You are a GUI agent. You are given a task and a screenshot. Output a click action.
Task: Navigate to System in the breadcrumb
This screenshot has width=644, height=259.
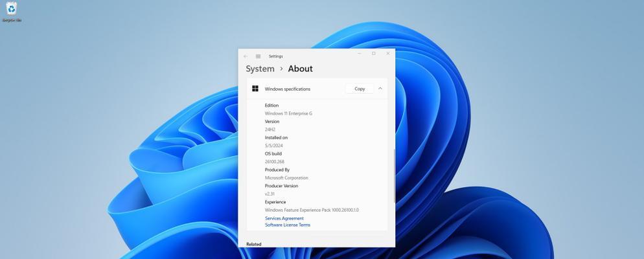(260, 69)
